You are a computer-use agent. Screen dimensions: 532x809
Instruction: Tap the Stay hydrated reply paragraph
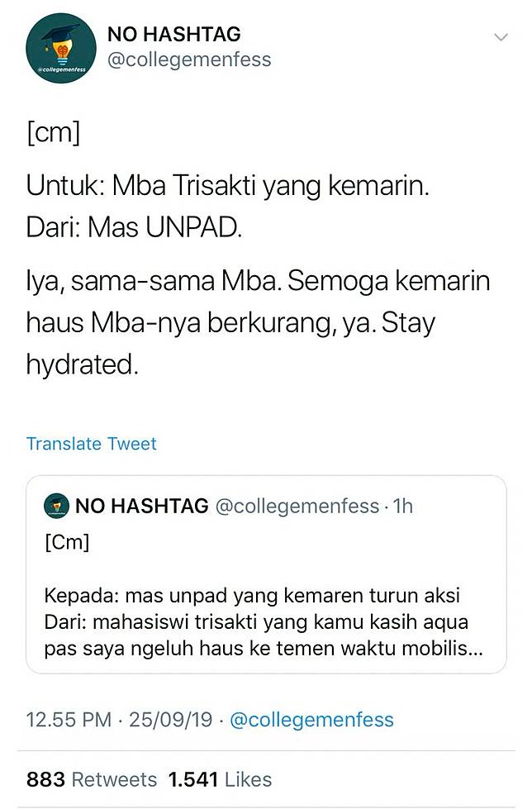click(258, 323)
